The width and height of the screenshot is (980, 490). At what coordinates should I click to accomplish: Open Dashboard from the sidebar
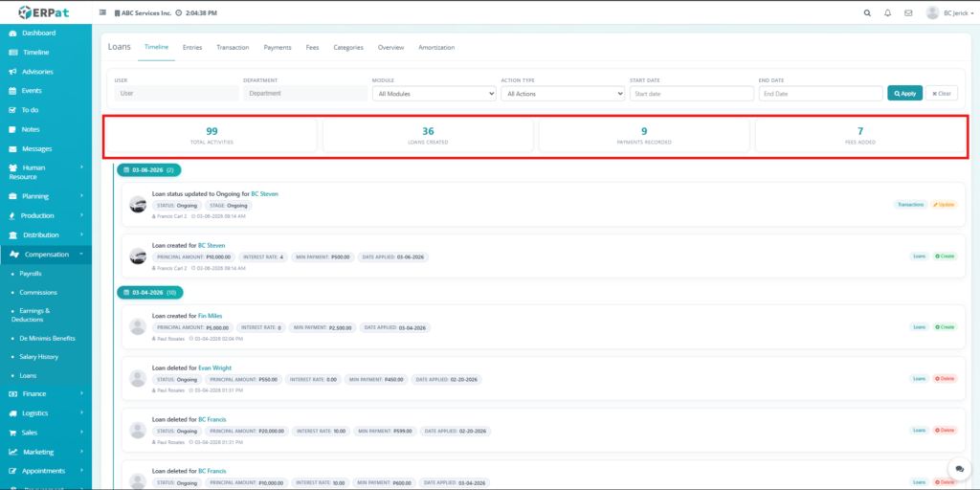[x=38, y=33]
